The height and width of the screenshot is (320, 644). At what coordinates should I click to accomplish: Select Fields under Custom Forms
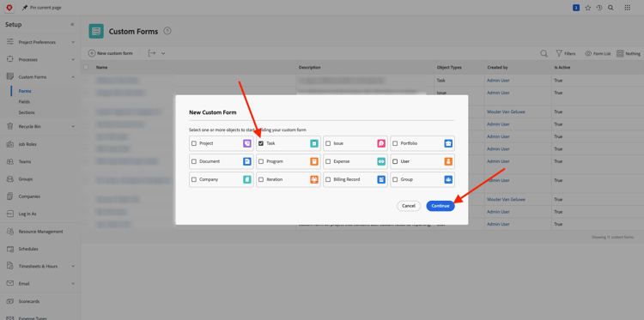24,102
